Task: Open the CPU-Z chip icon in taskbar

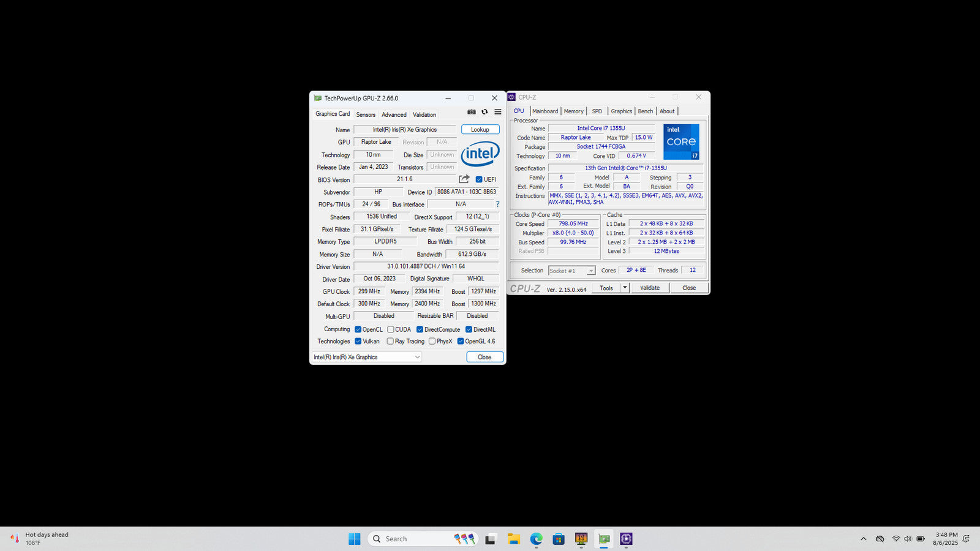Action: pyautogui.click(x=626, y=539)
